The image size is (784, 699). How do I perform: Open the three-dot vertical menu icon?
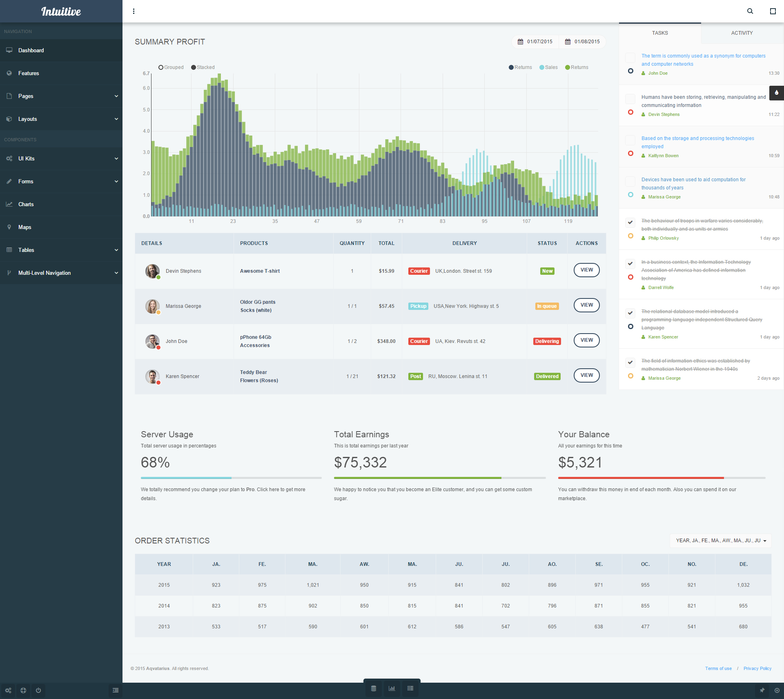pos(134,11)
